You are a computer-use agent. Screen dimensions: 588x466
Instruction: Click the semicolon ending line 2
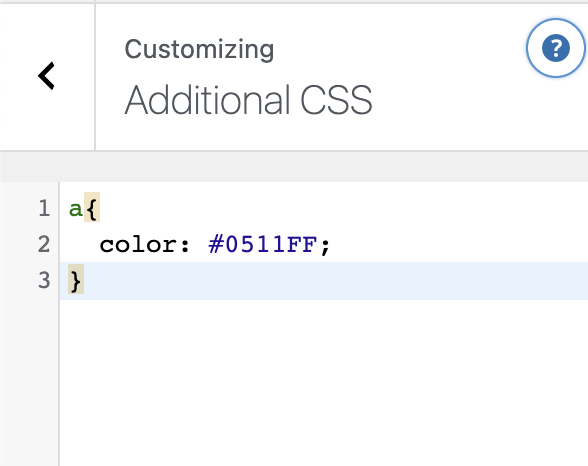click(325, 246)
